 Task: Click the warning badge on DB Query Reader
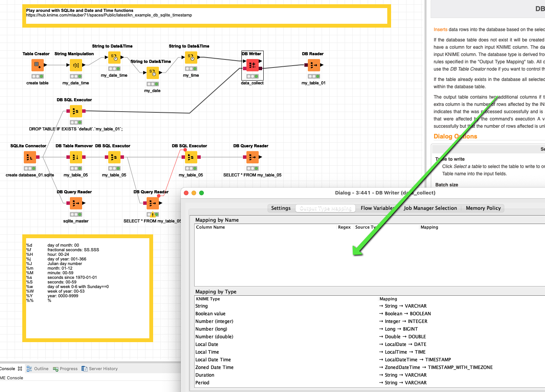(152, 215)
